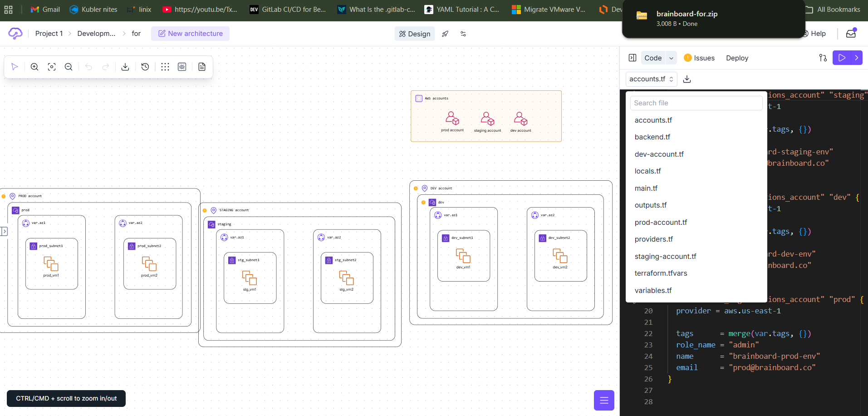Open the git pull request icon

point(823,58)
